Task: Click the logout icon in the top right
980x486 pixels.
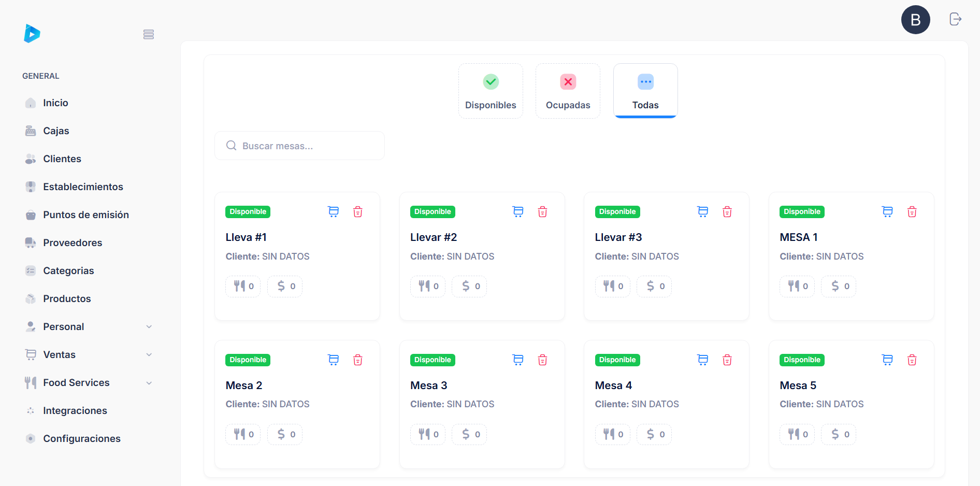Action: click(955, 19)
